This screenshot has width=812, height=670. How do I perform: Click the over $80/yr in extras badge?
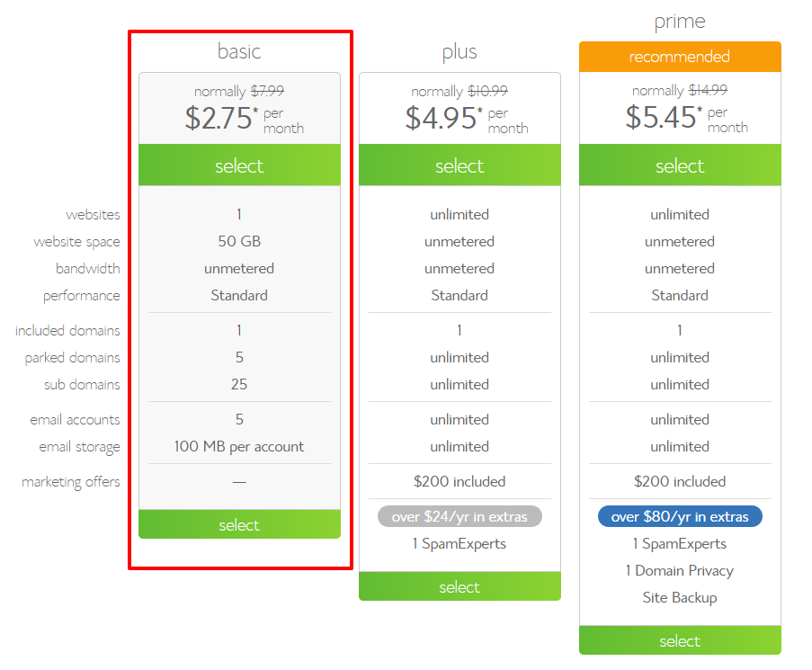pyautogui.click(x=679, y=516)
